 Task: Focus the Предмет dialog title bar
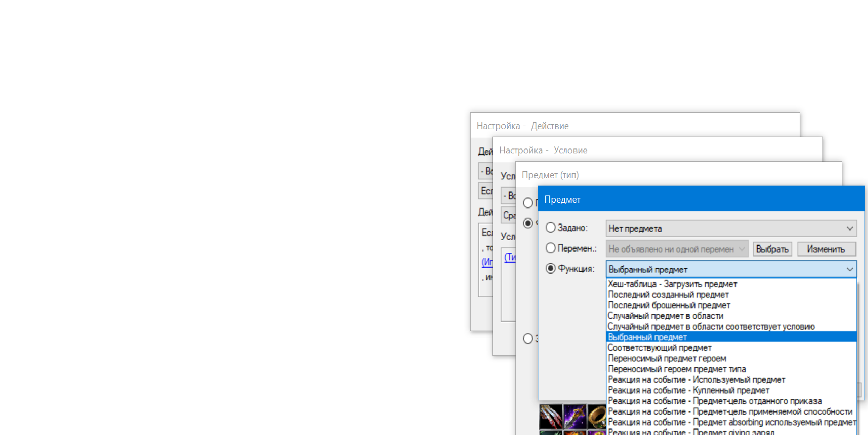(701, 199)
